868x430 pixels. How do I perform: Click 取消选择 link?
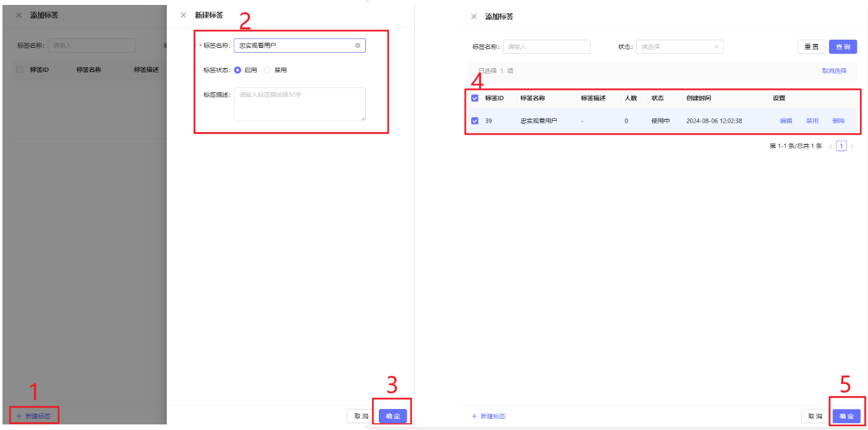[x=834, y=71]
